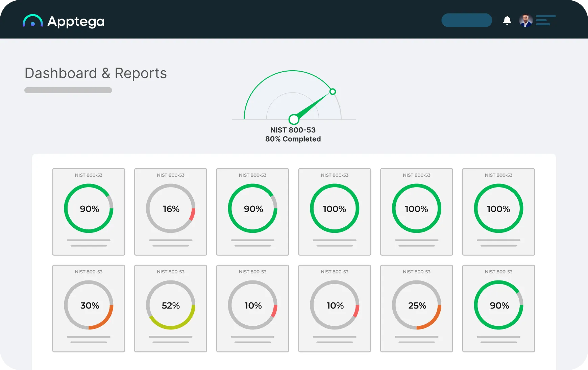The width and height of the screenshot is (588, 370).
Task: Select the second 10% compliance card
Action: click(335, 305)
